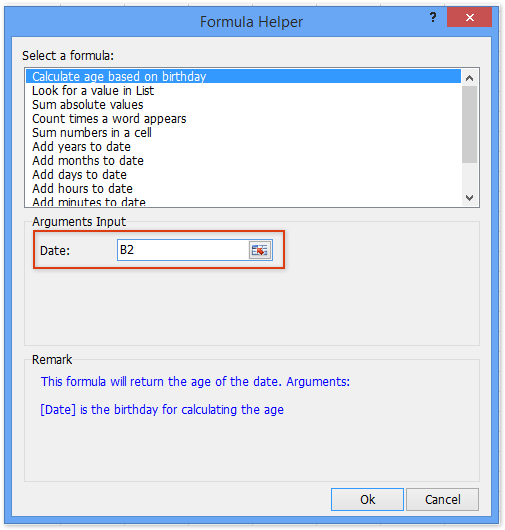This screenshot has width=505, height=530.
Task: Click the formula list scrollbar thumb
Action: coord(469,124)
